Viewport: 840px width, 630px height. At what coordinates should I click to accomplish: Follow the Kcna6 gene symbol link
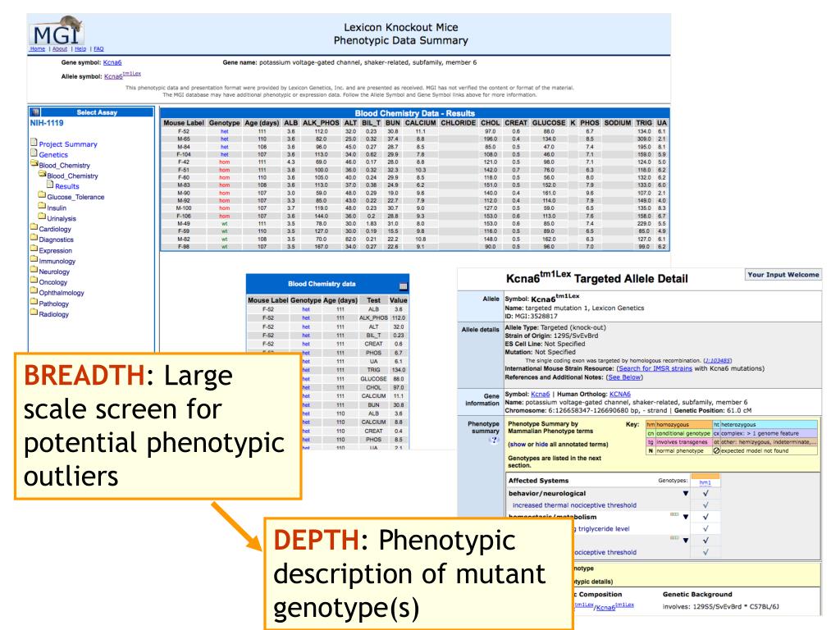click(x=112, y=62)
